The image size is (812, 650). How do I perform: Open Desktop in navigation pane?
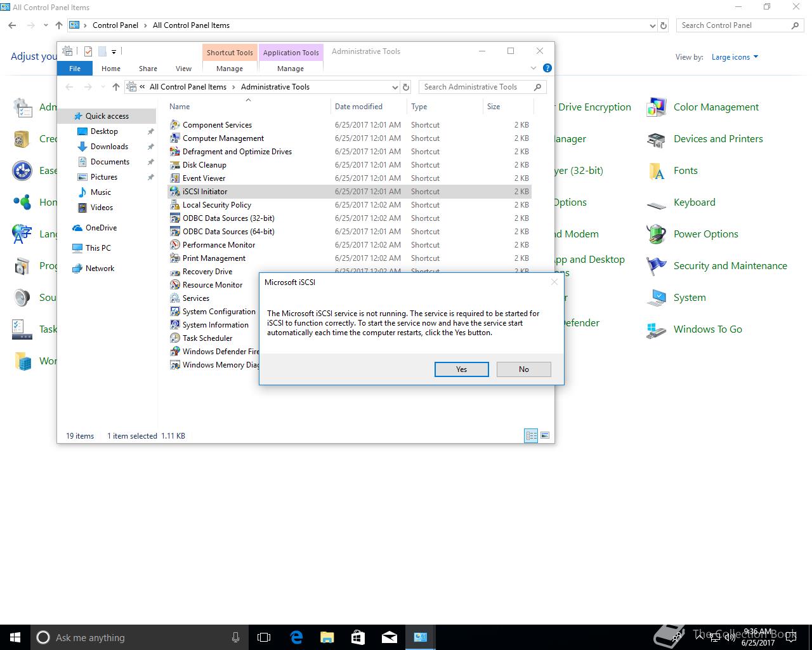pos(104,131)
